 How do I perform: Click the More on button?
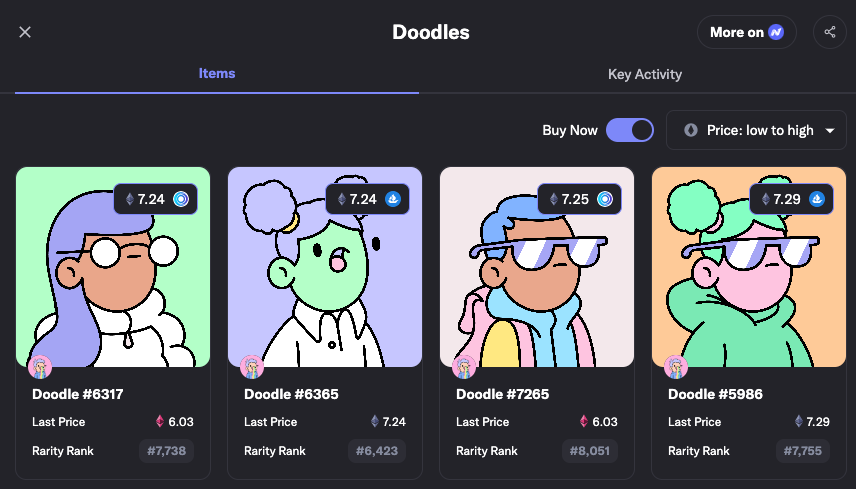pyautogui.click(x=746, y=32)
